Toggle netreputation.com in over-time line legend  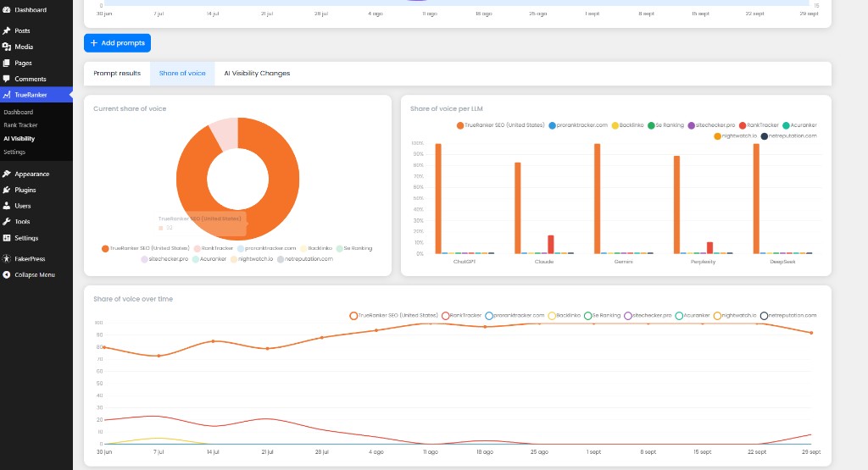coord(788,316)
